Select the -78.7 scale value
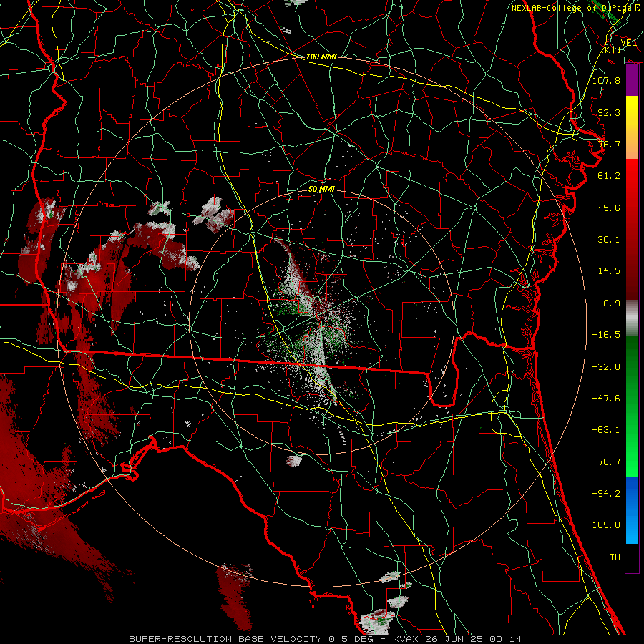 [x=606, y=462]
